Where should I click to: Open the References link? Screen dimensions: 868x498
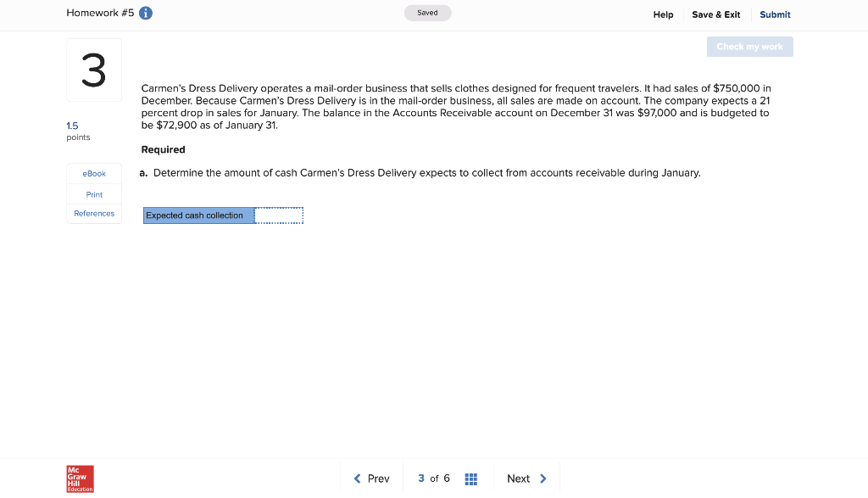pos(93,213)
